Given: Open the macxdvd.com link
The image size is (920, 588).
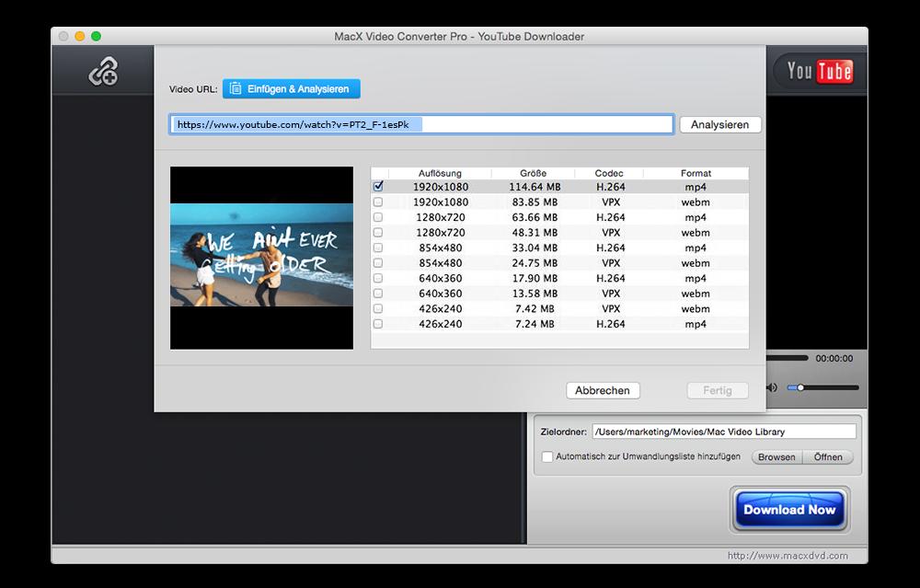Looking at the screenshot, I should [788, 555].
